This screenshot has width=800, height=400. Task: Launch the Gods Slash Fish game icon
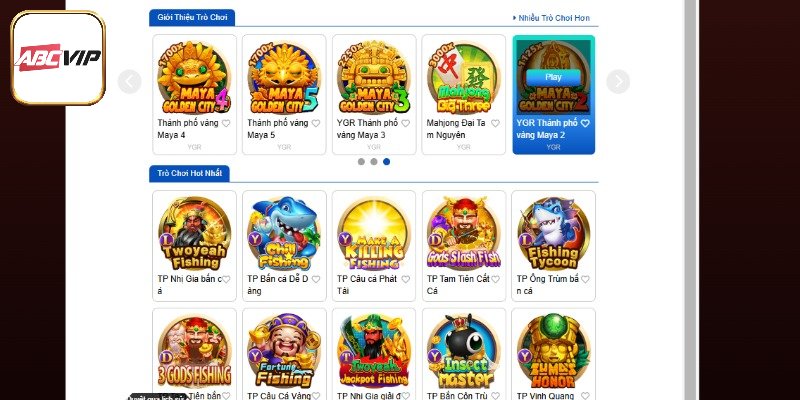pos(464,233)
